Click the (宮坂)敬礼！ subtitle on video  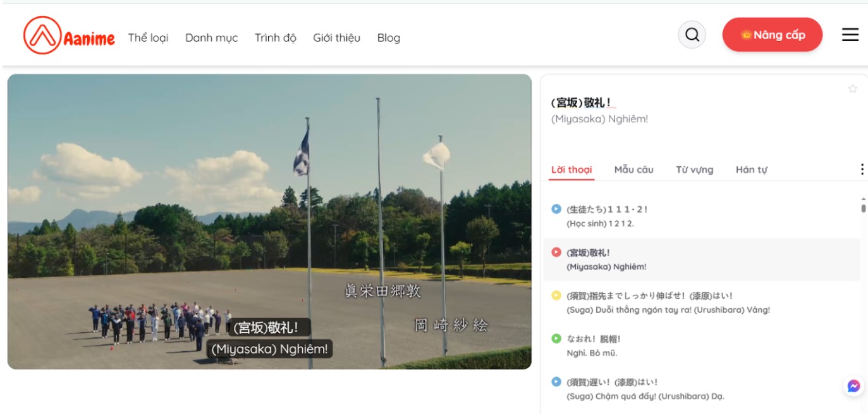coord(269,328)
